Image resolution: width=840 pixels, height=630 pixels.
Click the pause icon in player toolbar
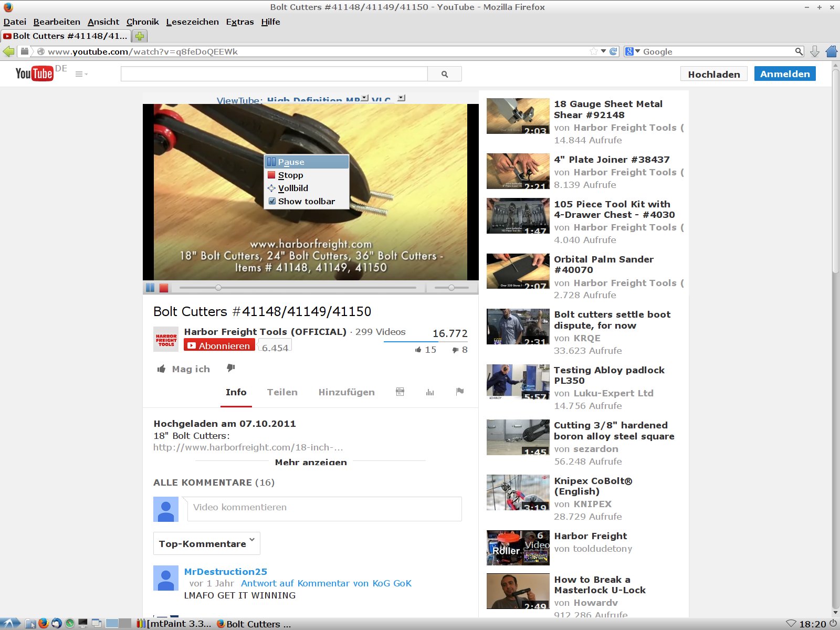click(x=150, y=288)
